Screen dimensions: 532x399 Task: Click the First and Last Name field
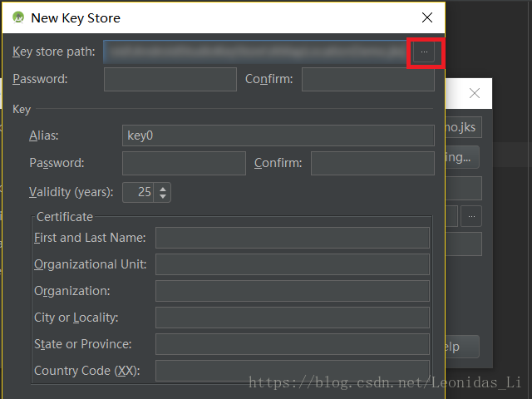293,238
